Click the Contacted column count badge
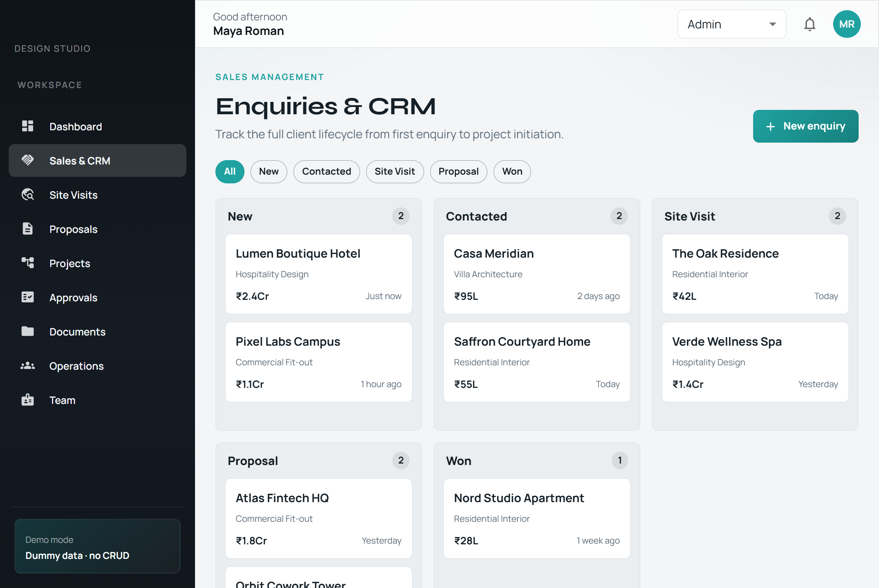Screen dimensions: 879x588 (619, 216)
